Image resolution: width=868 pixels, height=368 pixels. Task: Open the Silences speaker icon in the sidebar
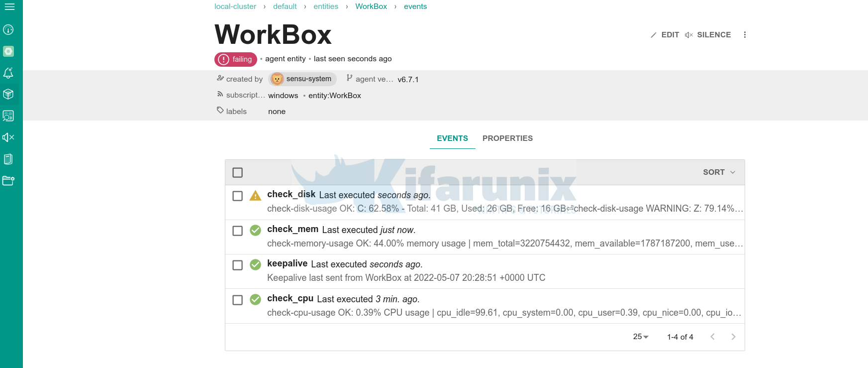coord(8,137)
